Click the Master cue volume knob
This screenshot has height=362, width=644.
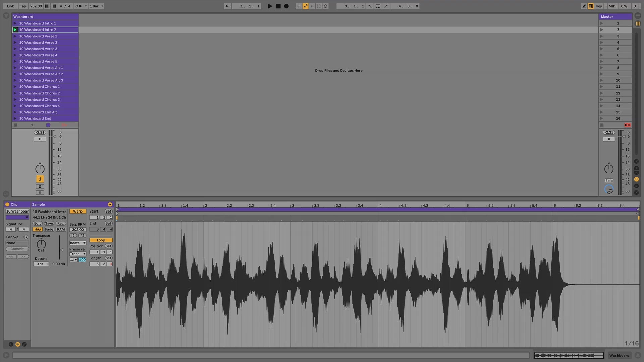click(609, 189)
